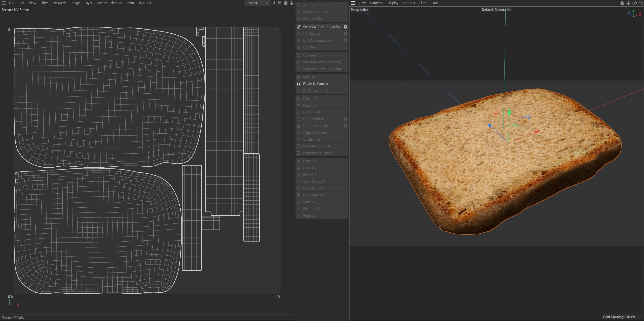This screenshot has height=321, width=644.
Task: Open the Display menu in viewport
Action: 393,3
